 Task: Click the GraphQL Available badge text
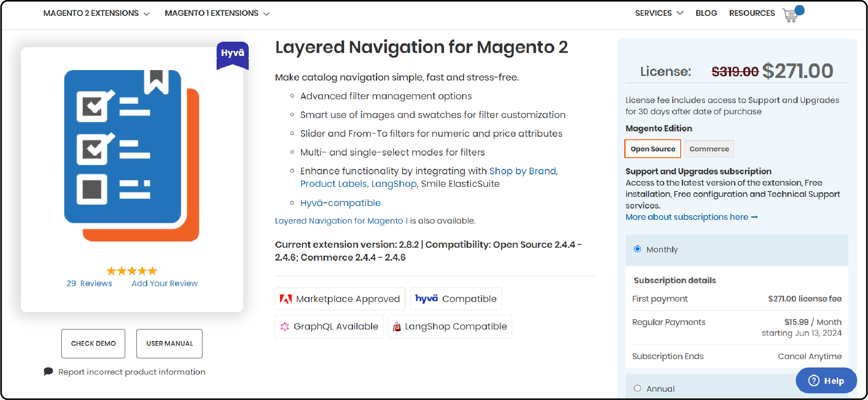coord(336,327)
